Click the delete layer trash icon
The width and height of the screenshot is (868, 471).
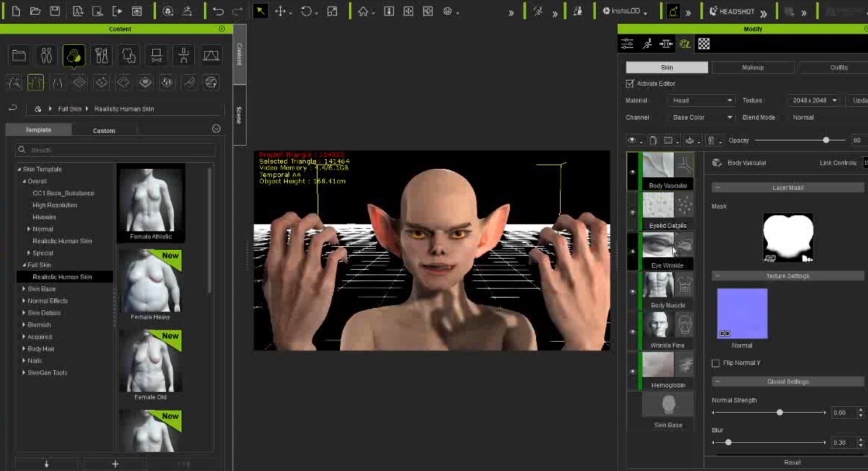pos(711,140)
